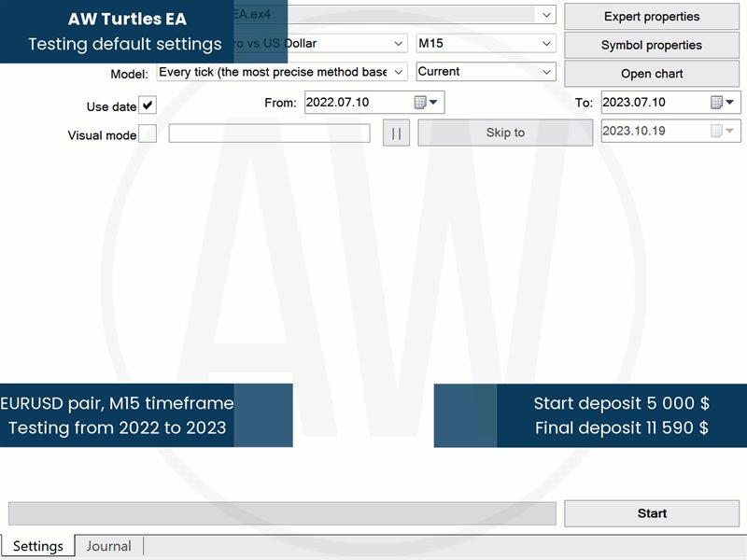This screenshot has width=747, height=560.
Task: Open the symbol dropdown showing Euro vs US Dollar
Action: pyautogui.click(x=396, y=44)
